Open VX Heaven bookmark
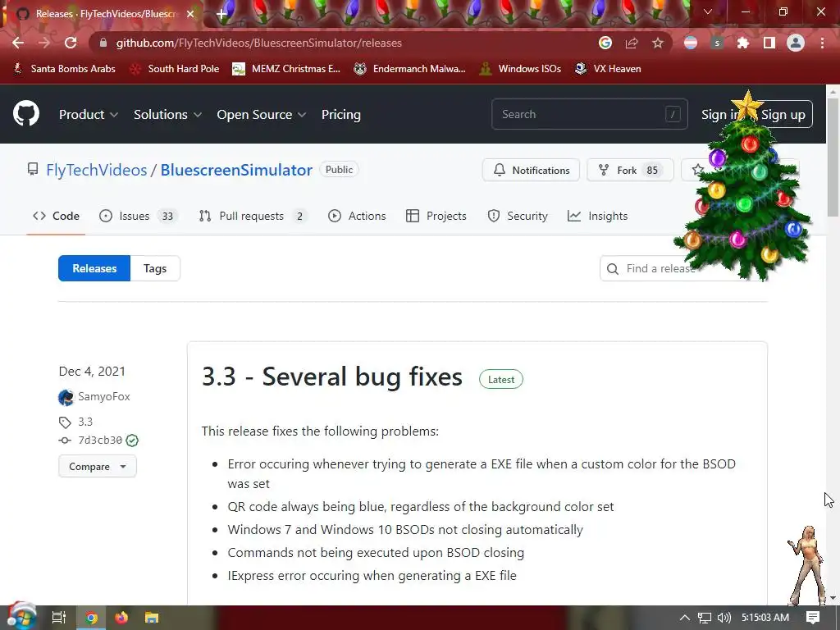840x630 pixels. point(608,69)
